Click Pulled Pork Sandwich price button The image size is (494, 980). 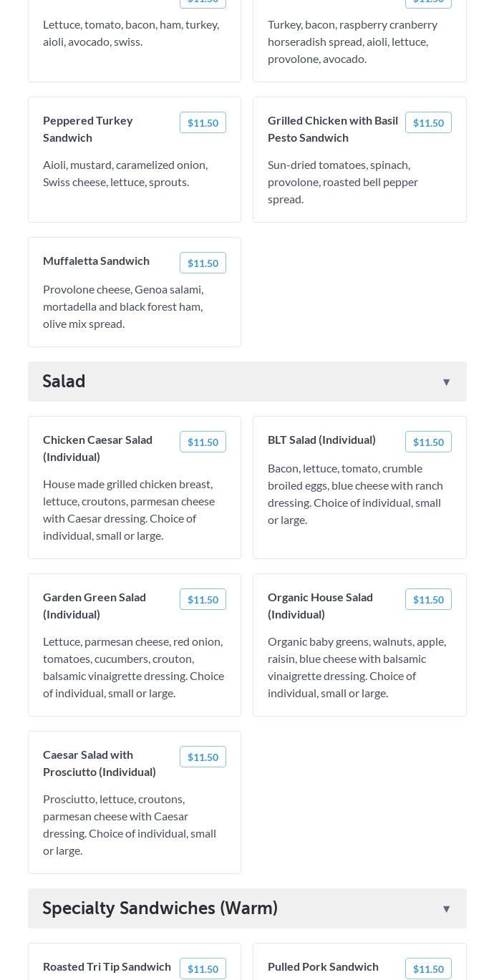(x=428, y=969)
